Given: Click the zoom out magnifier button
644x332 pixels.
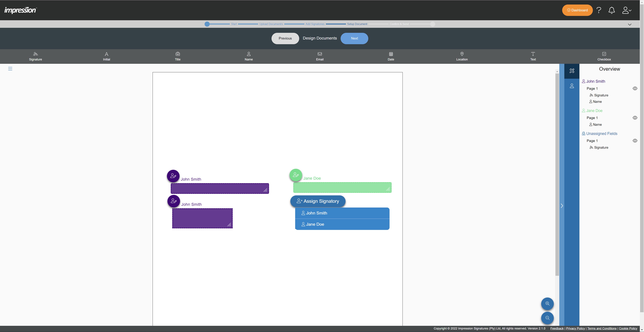Looking at the screenshot, I should [547, 318].
